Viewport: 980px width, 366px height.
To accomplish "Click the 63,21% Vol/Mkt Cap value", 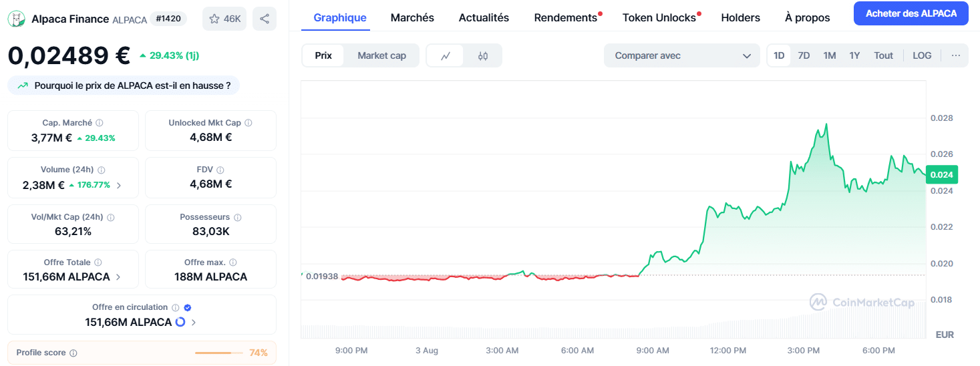I will 73,231.
